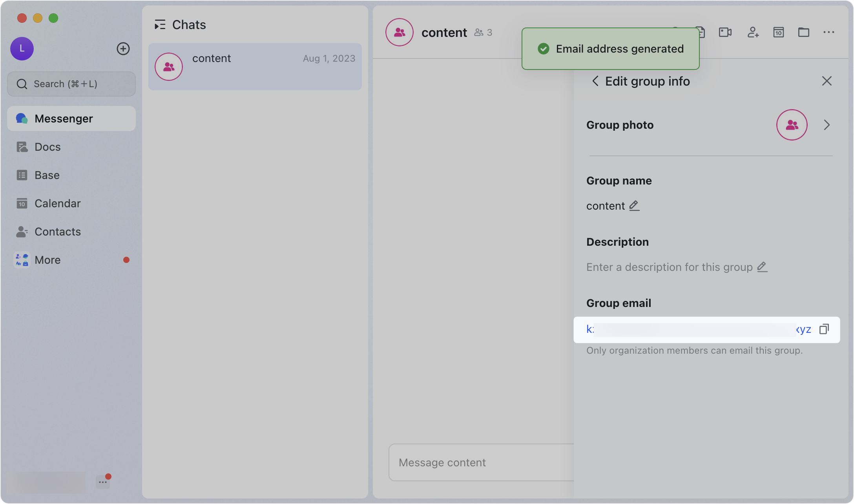Expand Group photo with chevron arrow
The image size is (854, 504).
coord(827,125)
